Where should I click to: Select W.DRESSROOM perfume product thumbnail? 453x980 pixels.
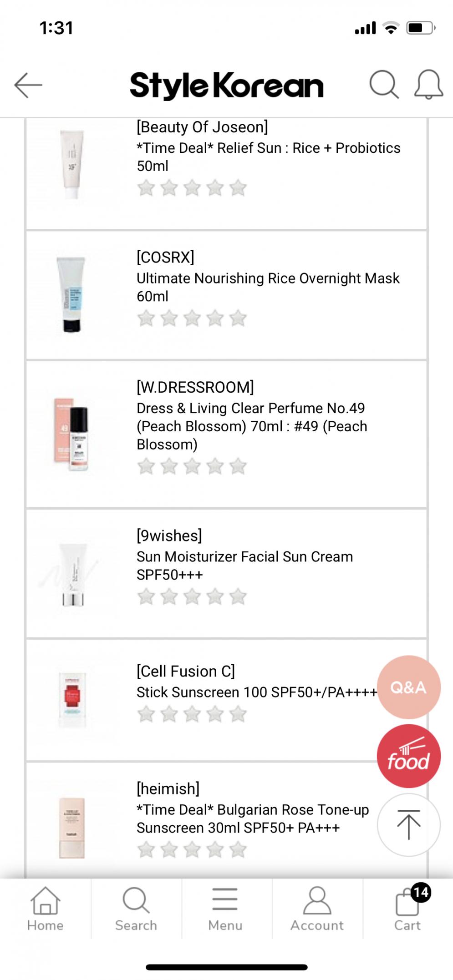72,434
